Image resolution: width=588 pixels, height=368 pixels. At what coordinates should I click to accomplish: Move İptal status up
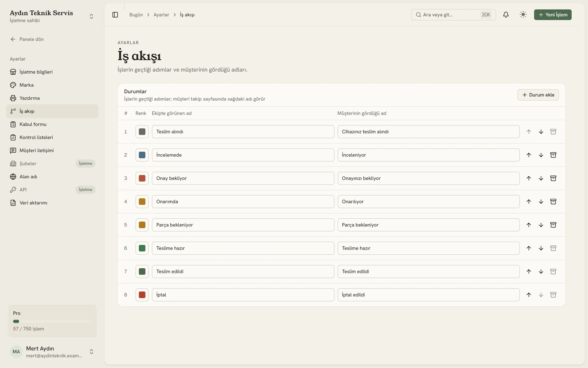pos(528,295)
